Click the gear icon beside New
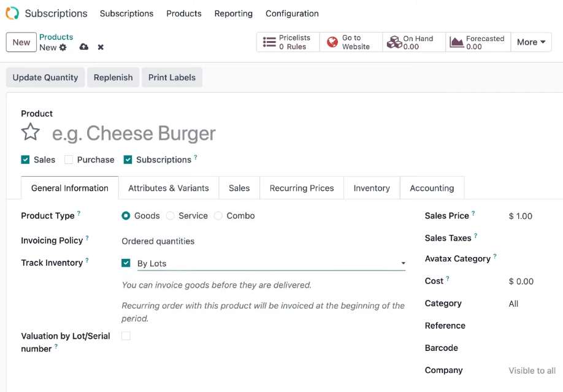563x392 pixels. (x=63, y=47)
